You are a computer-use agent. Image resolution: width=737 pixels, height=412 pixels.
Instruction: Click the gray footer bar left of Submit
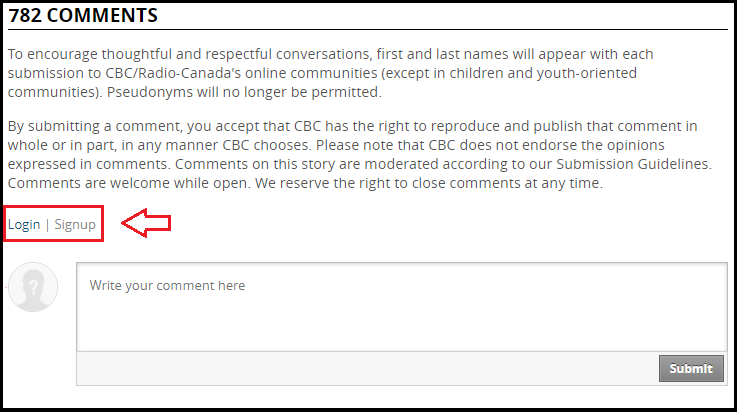click(368, 368)
